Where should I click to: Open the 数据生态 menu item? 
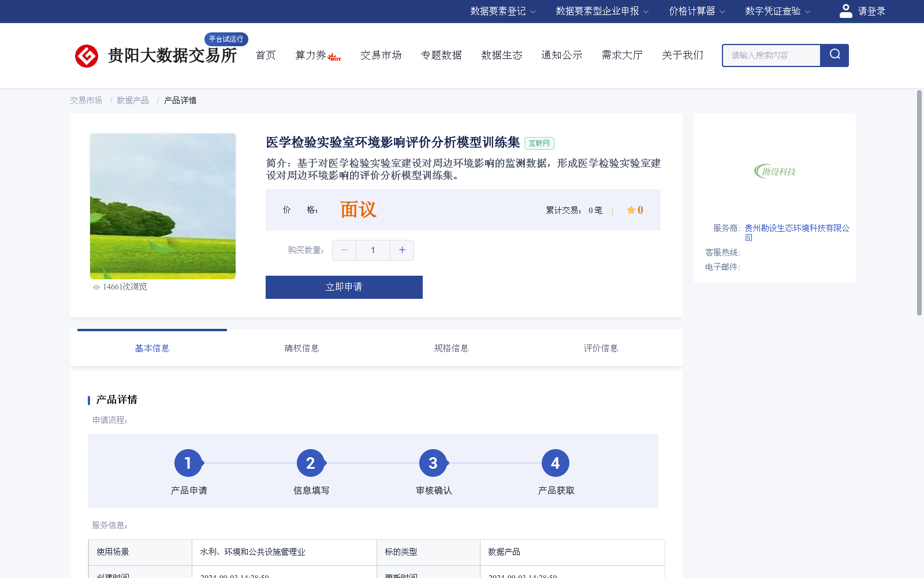[x=502, y=55]
